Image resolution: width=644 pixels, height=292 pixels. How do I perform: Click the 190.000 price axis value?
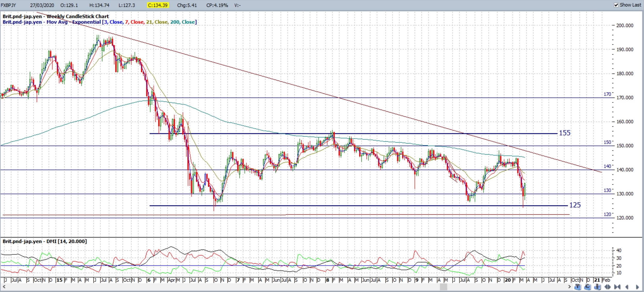(625, 49)
